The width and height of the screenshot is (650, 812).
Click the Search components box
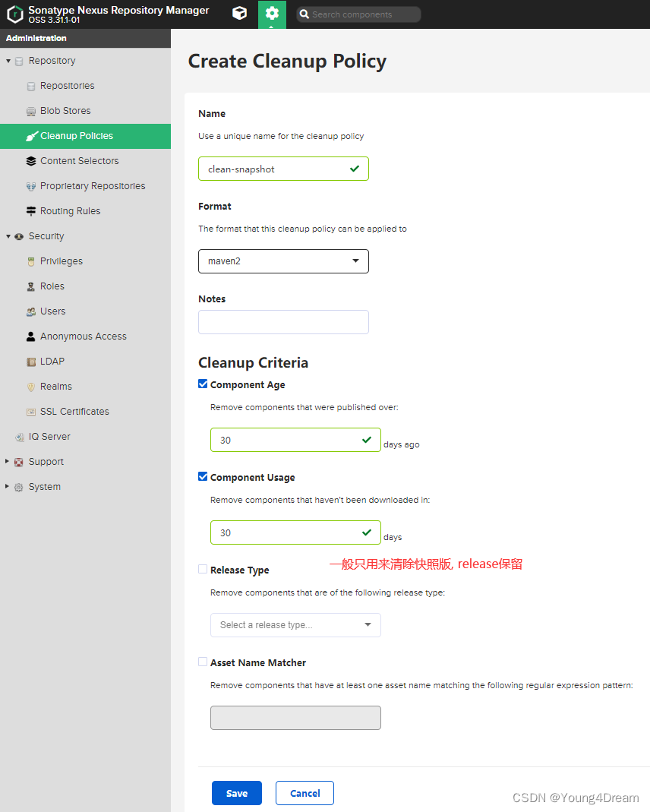358,14
